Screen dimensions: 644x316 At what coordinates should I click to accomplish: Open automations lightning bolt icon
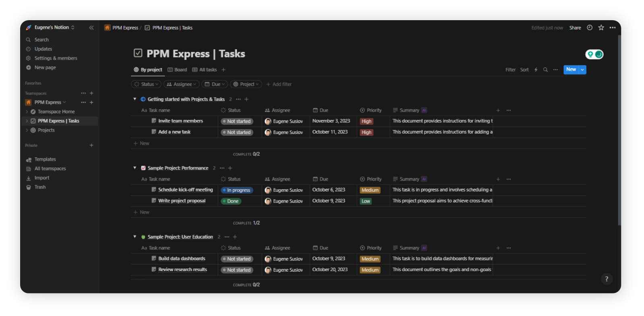click(x=536, y=70)
